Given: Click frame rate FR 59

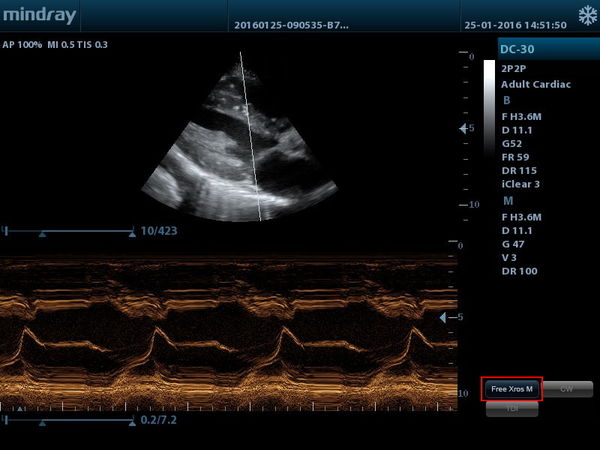Looking at the screenshot, I should click(x=515, y=157).
